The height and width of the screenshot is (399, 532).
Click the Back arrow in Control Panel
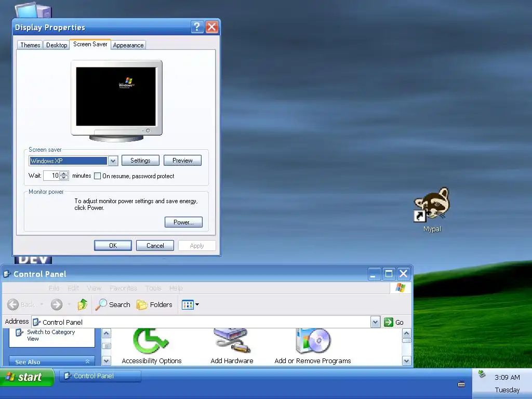tap(13, 304)
